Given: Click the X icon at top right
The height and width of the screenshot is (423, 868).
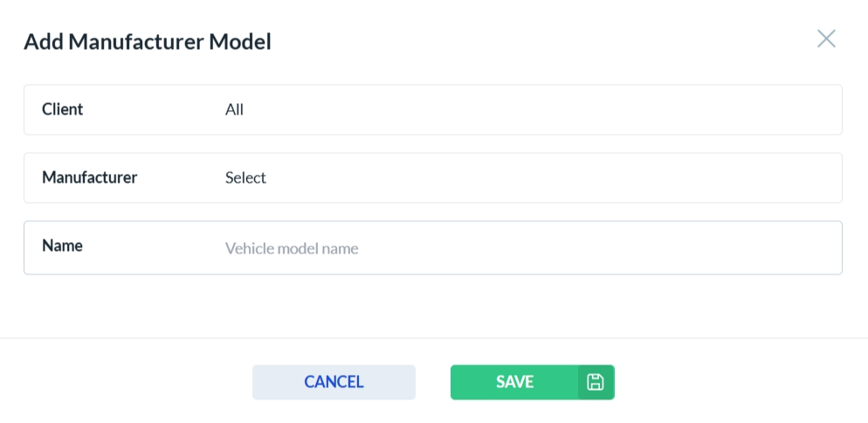Looking at the screenshot, I should point(826,38).
